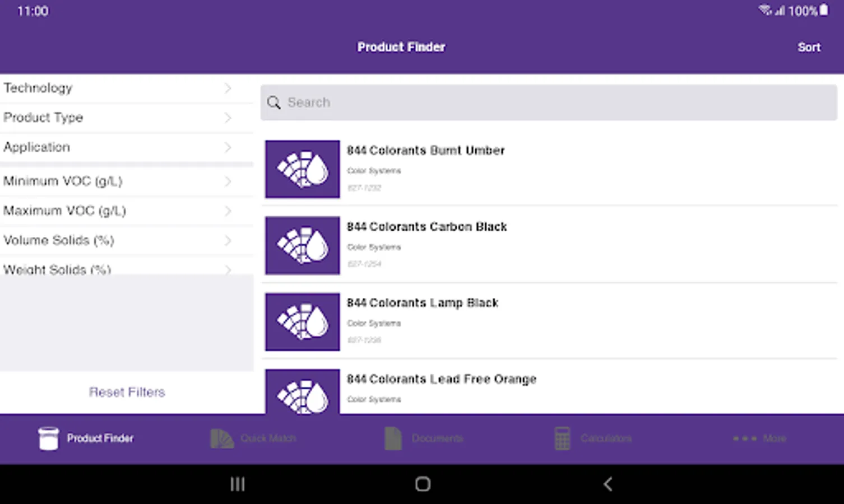Open Android recent apps button
The height and width of the screenshot is (504, 844).
(238, 484)
